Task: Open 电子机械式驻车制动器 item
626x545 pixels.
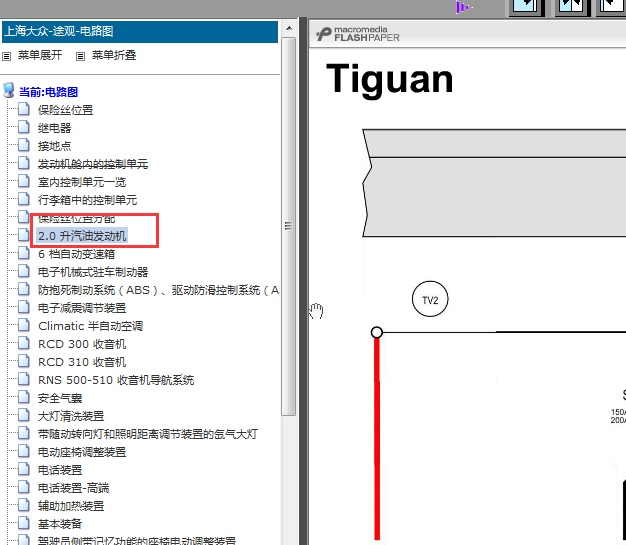Action: pos(93,272)
